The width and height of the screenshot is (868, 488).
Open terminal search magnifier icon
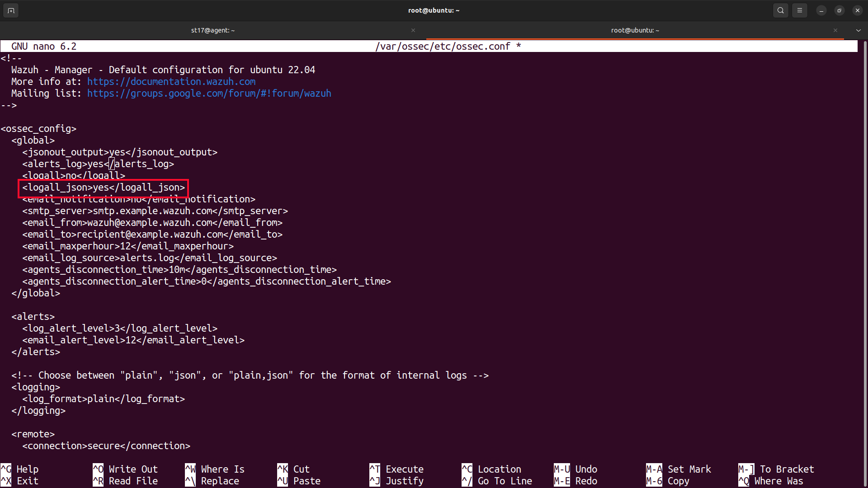pyautogui.click(x=780, y=10)
